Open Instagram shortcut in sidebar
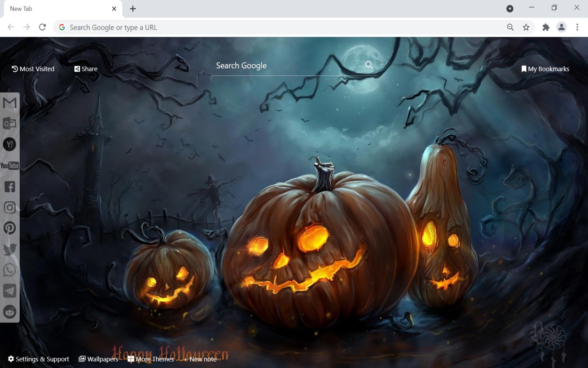The width and height of the screenshot is (588, 368). pos(10,207)
